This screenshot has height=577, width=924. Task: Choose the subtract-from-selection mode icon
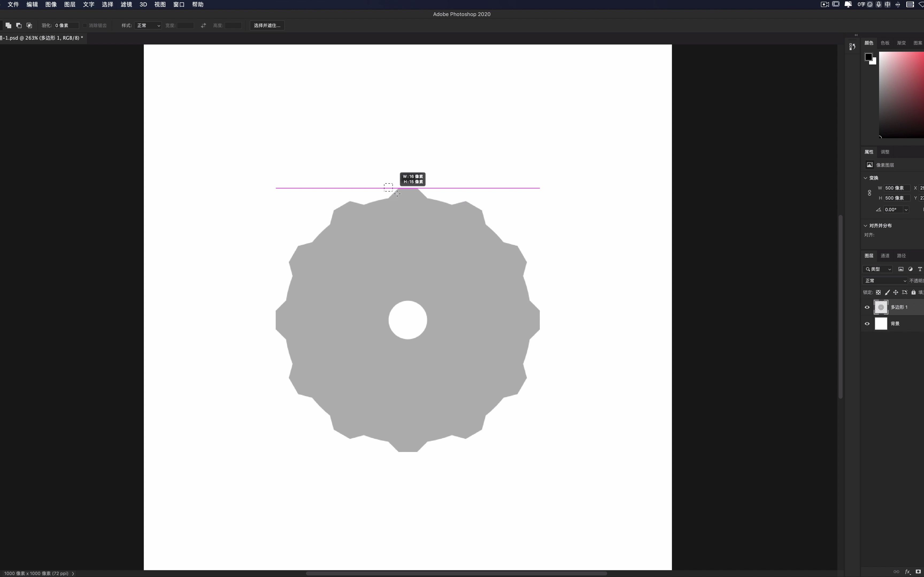pos(19,26)
